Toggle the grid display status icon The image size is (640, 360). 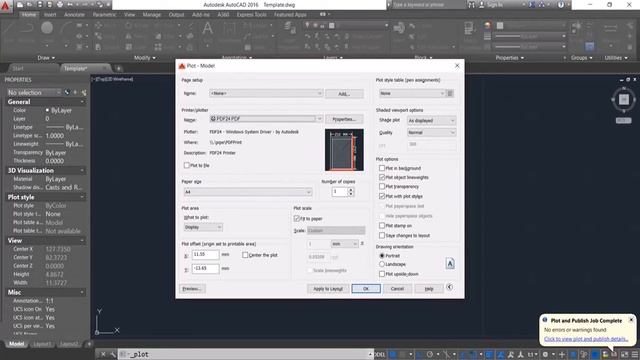point(393,354)
